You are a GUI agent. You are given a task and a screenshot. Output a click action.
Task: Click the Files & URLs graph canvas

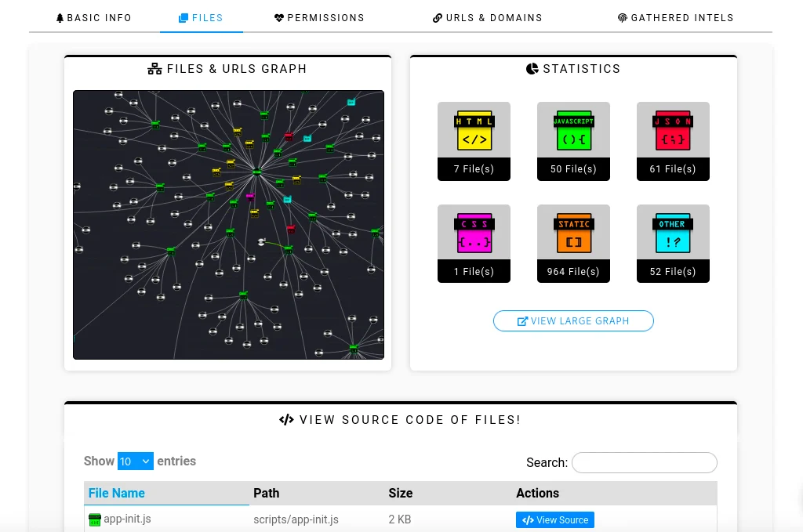tap(228, 225)
